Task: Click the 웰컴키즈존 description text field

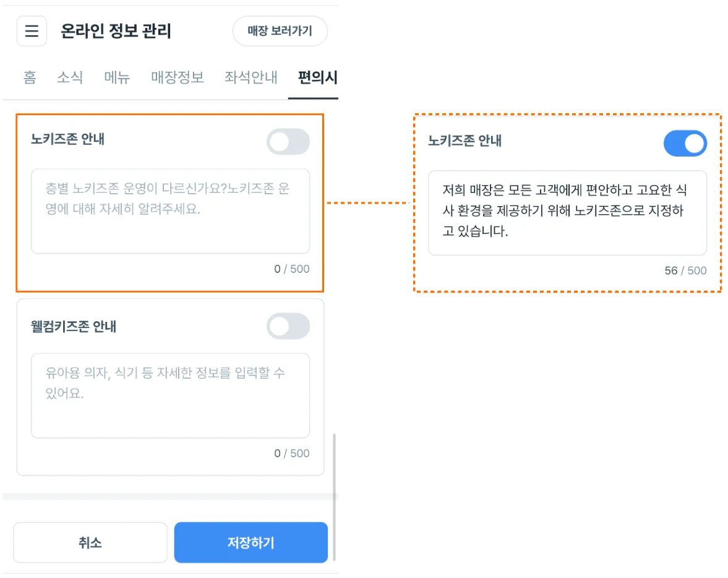Action: 170,396
